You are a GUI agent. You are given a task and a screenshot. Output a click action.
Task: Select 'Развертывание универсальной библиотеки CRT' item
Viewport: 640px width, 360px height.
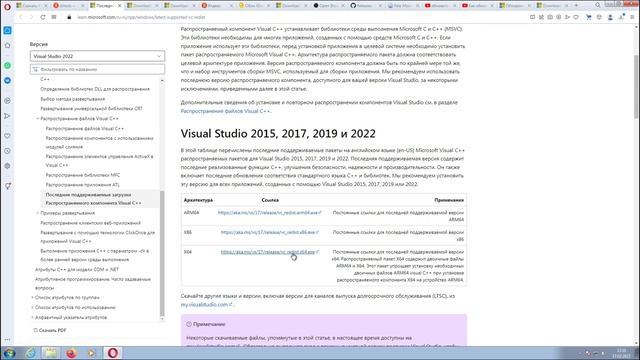point(91,109)
